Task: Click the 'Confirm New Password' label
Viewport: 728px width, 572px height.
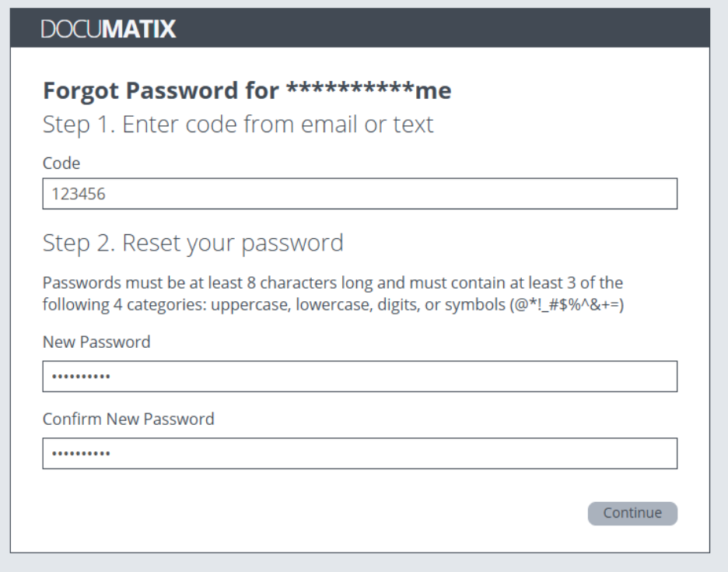Action: coord(128,419)
